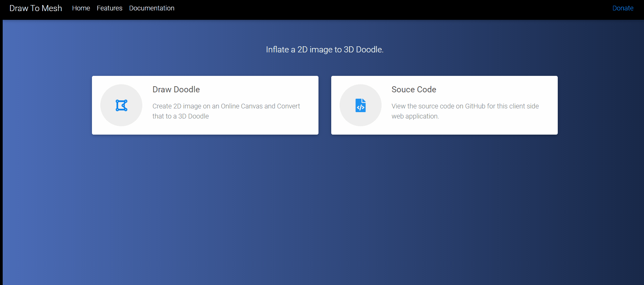Screen dimensions: 644x285
Task: Open the Draw Doodle card heading
Action: pyautogui.click(x=176, y=89)
